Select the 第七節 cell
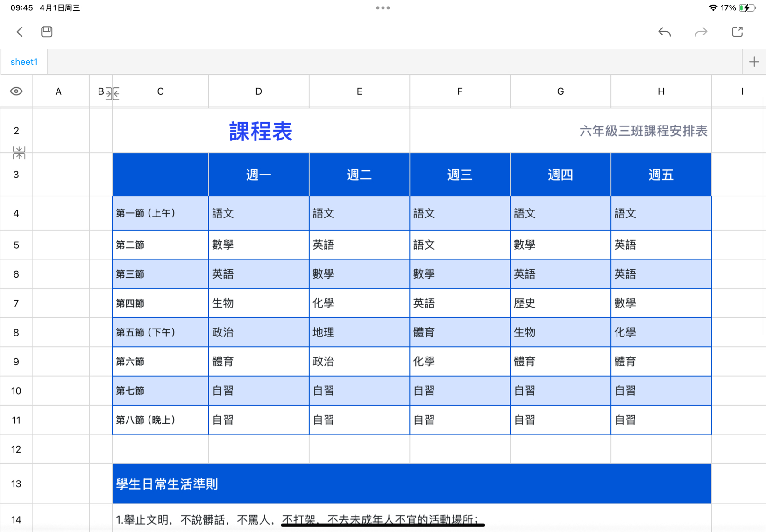The width and height of the screenshot is (766, 532). (160, 391)
